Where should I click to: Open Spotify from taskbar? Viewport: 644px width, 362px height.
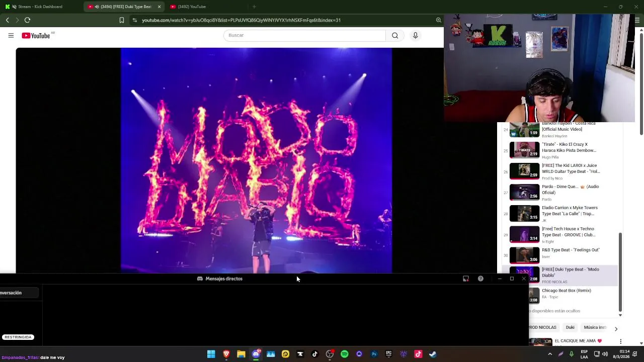345,354
